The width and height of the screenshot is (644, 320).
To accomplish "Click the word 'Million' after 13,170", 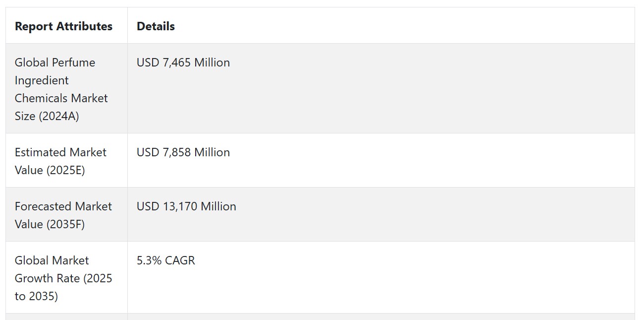I will point(218,206).
